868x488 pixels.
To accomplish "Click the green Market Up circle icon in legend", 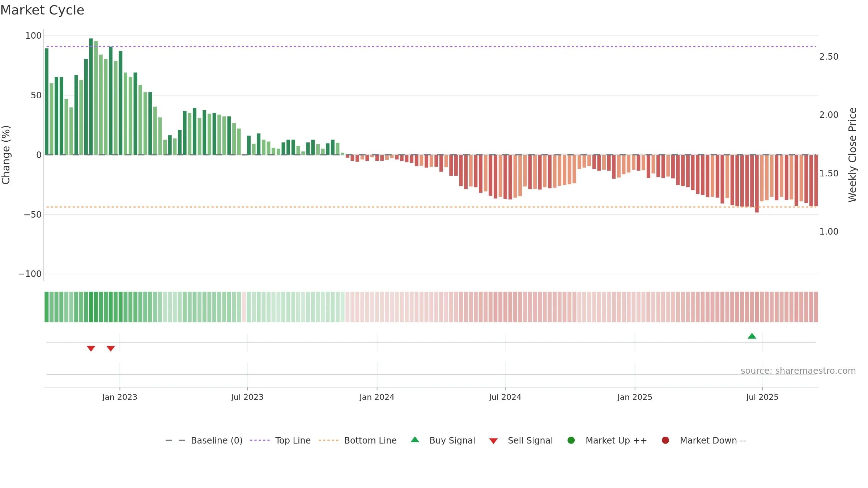I will tap(571, 440).
